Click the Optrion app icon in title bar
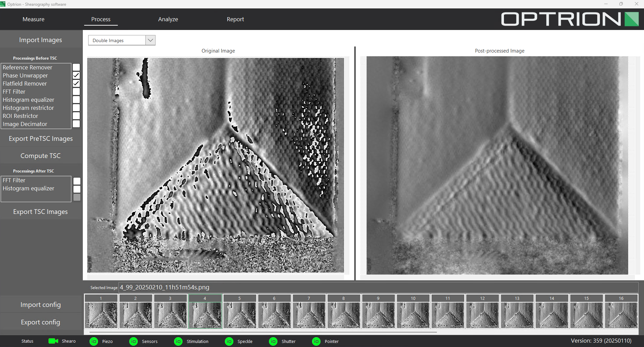This screenshot has width=644, height=347. 3,4
